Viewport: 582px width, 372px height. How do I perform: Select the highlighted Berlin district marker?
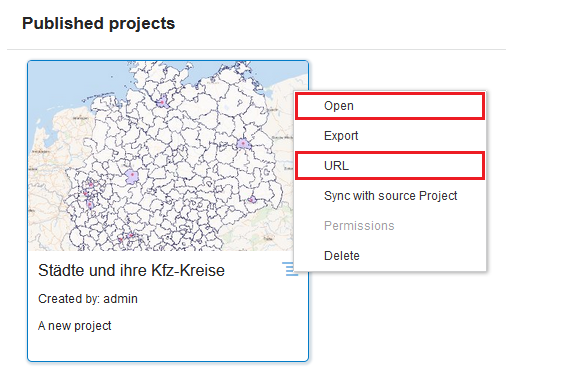(243, 144)
